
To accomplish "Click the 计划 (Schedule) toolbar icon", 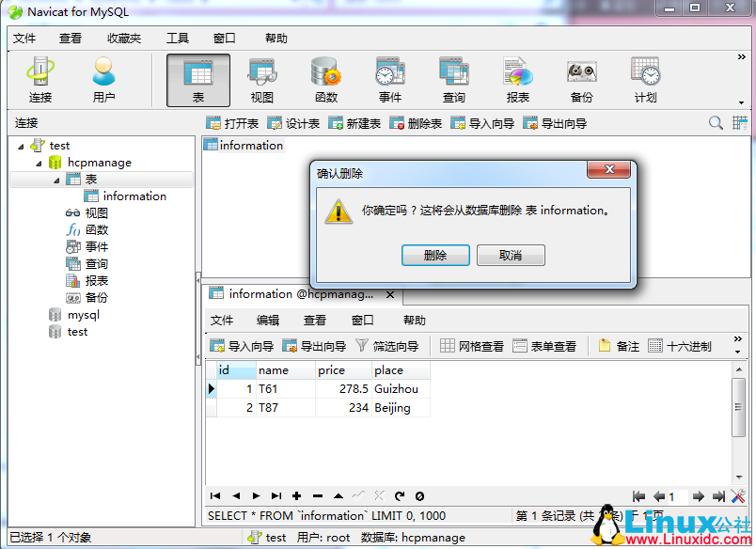I will pyautogui.click(x=645, y=79).
